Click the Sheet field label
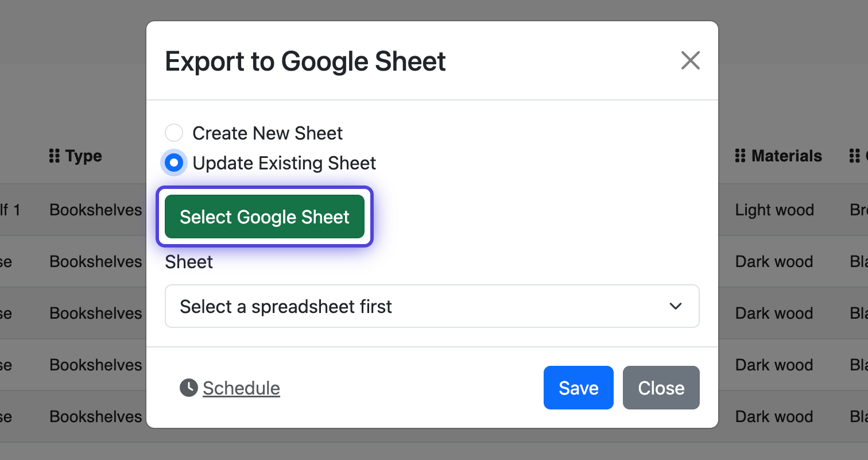Image resolution: width=868 pixels, height=460 pixels. (189, 262)
